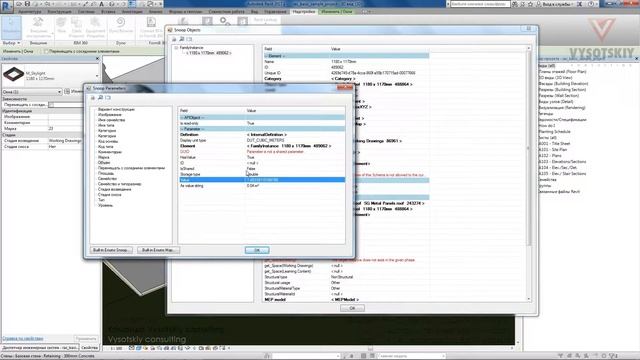
Task: Collapse FamilyInstance tree node in Snoop Objects
Action: coord(176,48)
